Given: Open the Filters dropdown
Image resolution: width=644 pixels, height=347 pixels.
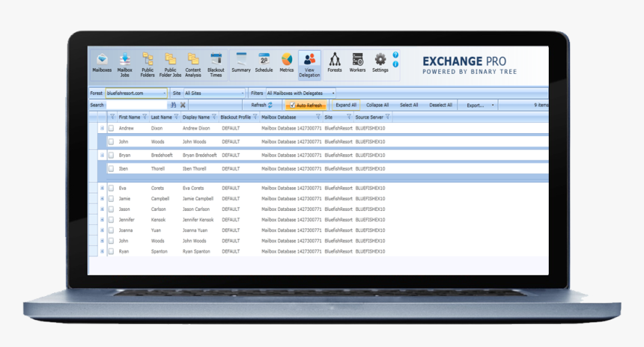Looking at the screenshot, I should click(x=301, y=93).
